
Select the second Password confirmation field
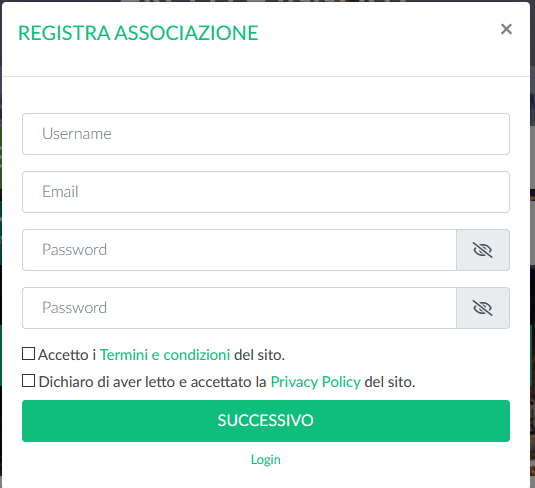point(239,308)
